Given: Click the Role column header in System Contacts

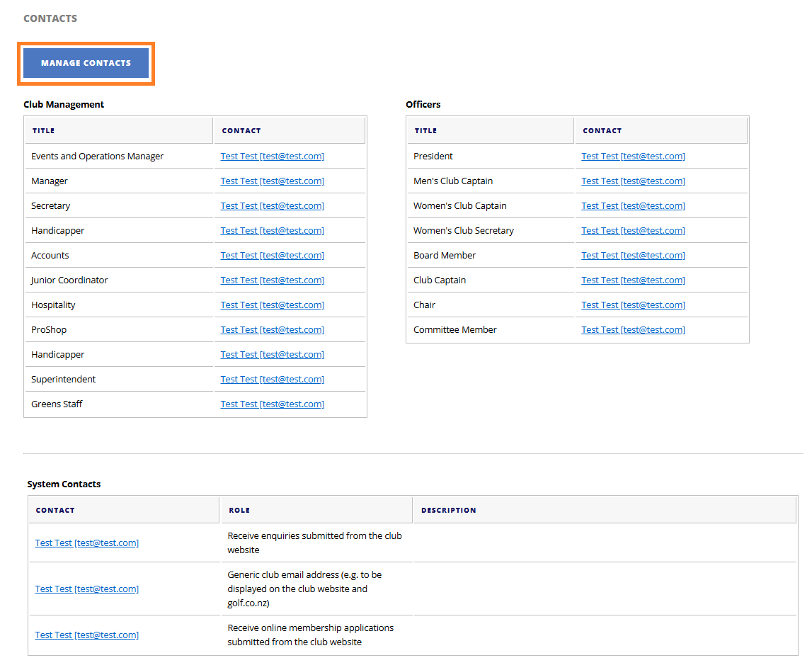Looking at the screenshot, I should 239,510.
